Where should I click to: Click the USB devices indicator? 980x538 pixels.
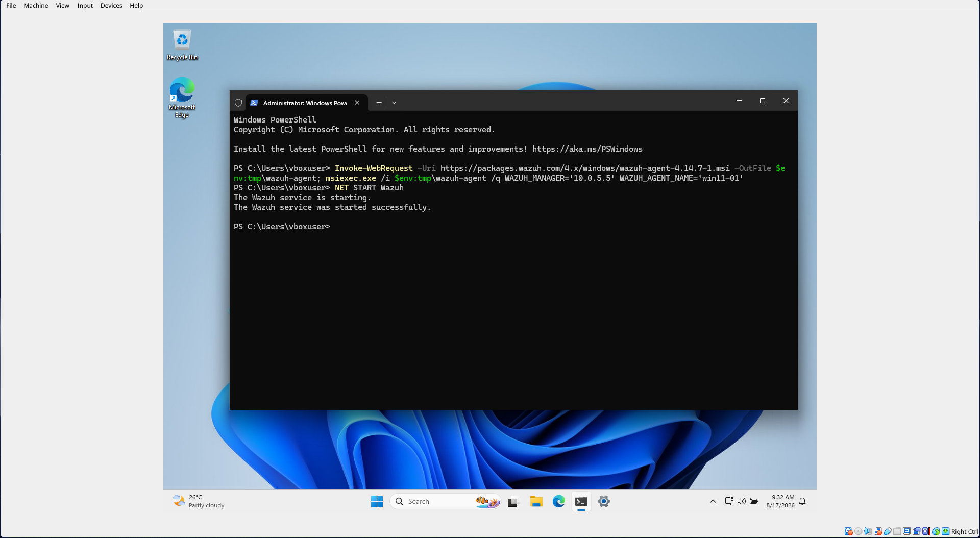pos(888,531)
